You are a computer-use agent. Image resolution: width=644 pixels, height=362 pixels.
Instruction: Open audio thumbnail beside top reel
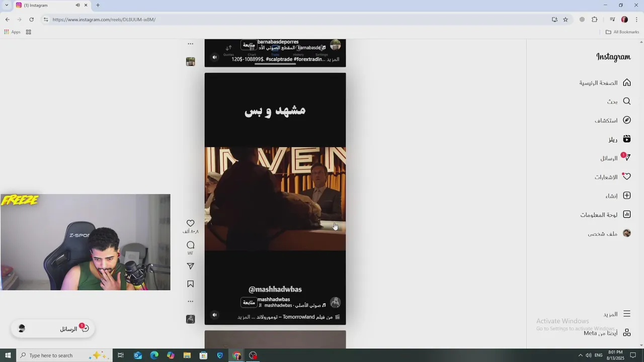tap(190, 61)
